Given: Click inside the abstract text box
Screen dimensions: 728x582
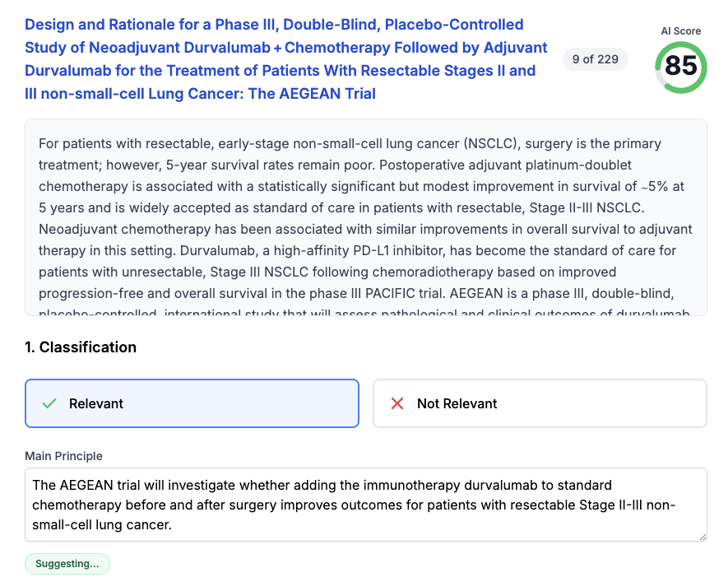Looking at the screenshot, I should [x=365, y=217].
